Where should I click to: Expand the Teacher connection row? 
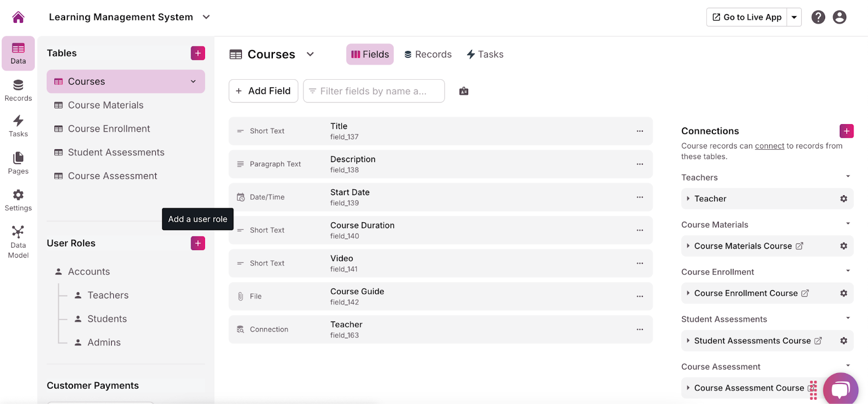pos(688,199)
